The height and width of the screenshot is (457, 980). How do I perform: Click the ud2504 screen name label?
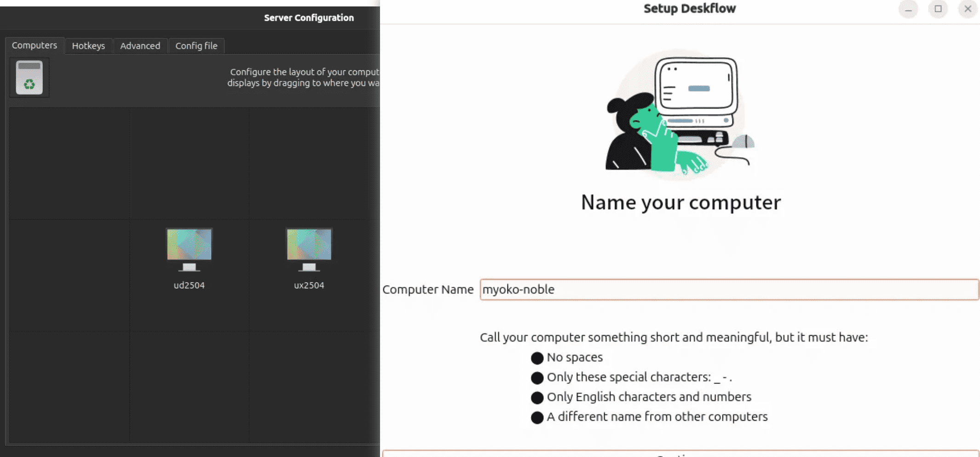coord(189,285)
